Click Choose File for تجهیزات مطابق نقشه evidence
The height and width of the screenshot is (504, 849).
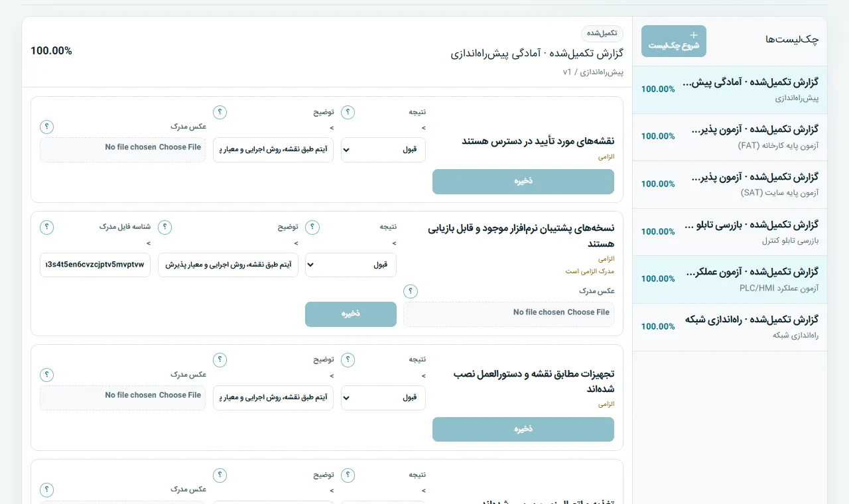123,398
